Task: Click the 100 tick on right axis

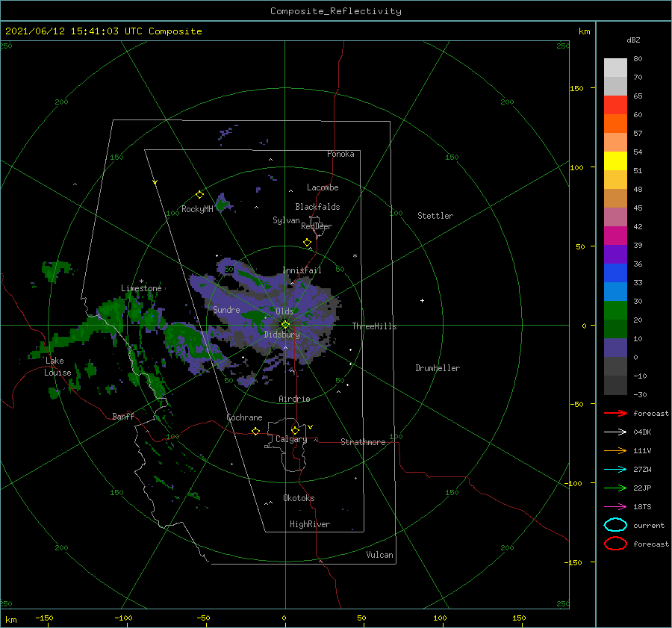Action: 576,167
